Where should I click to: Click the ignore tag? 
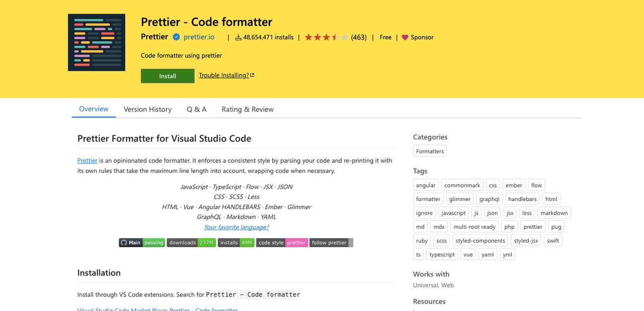[x=424, y=213]
